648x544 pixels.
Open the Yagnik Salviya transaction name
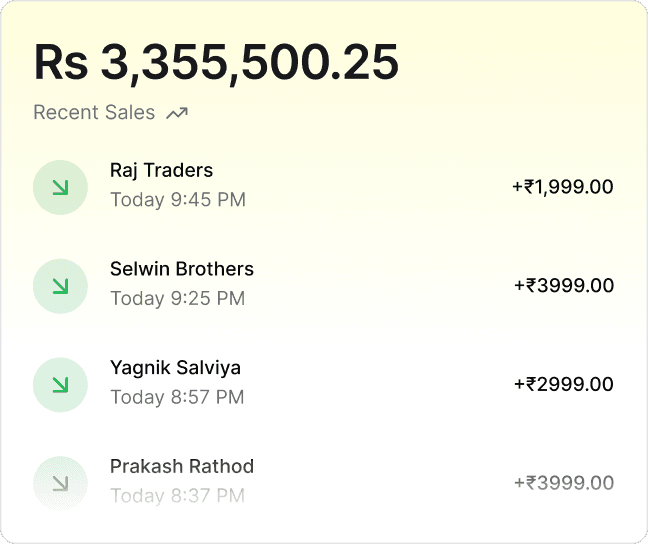coord(175,368)
